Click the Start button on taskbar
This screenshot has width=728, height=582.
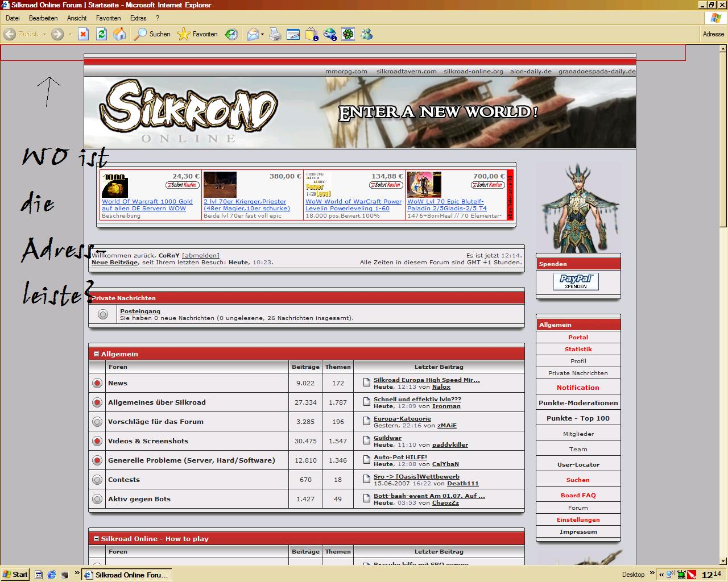[15, 575]
